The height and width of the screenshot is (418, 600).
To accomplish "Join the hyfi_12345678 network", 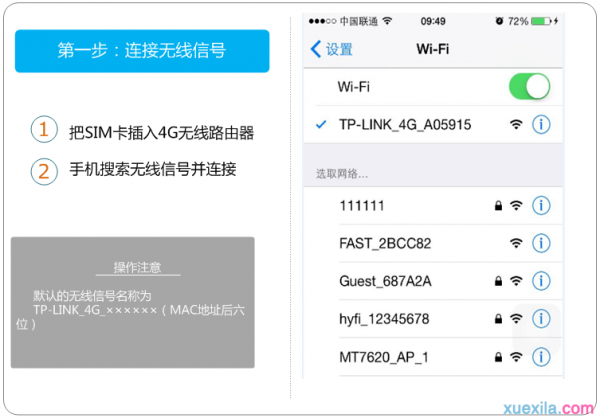I will (x=433, y=318).
